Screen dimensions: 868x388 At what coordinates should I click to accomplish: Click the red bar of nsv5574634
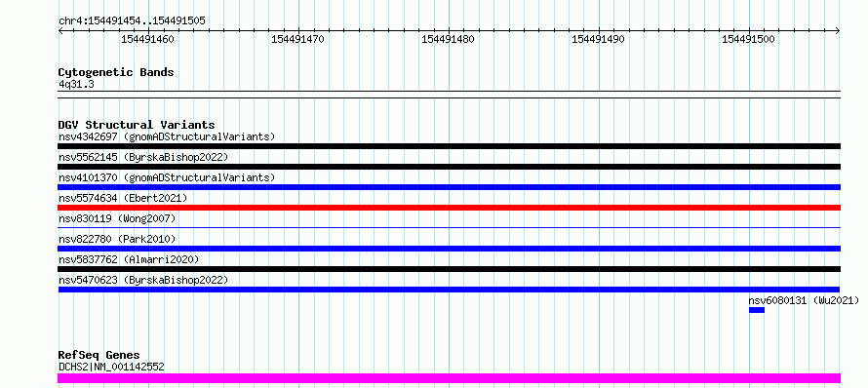tap(449, 208)
